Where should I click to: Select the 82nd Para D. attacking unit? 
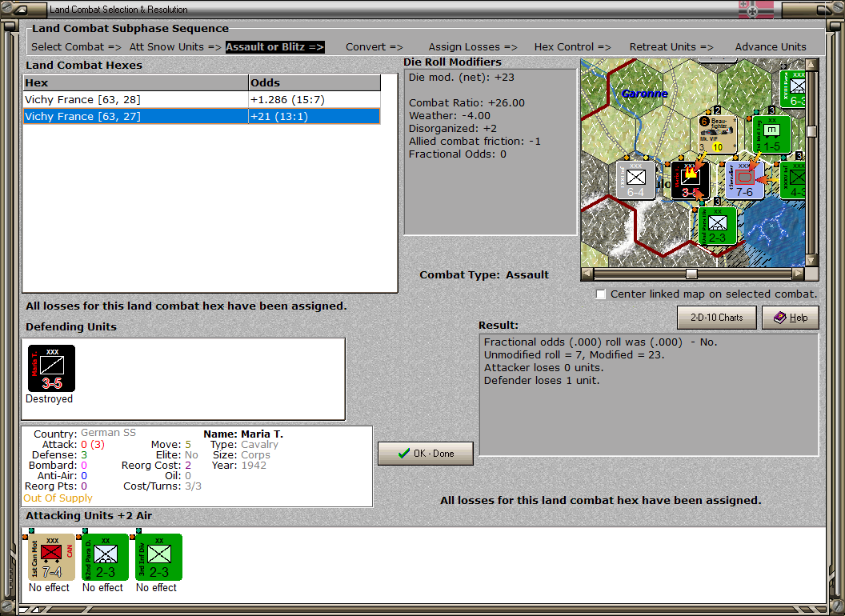(x=105, y=558)
